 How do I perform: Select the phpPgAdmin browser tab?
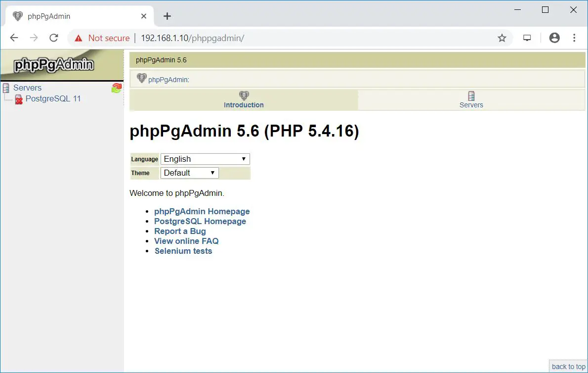(x=80, y=16)
